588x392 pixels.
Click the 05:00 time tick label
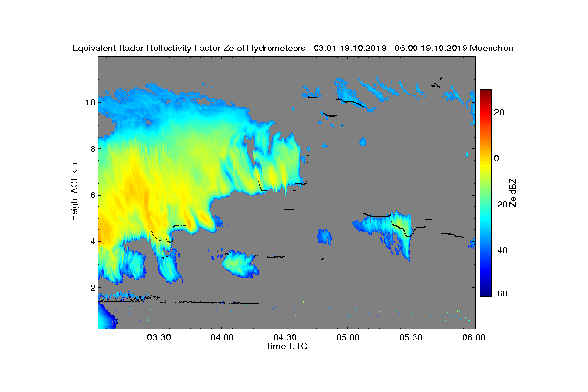348,337
